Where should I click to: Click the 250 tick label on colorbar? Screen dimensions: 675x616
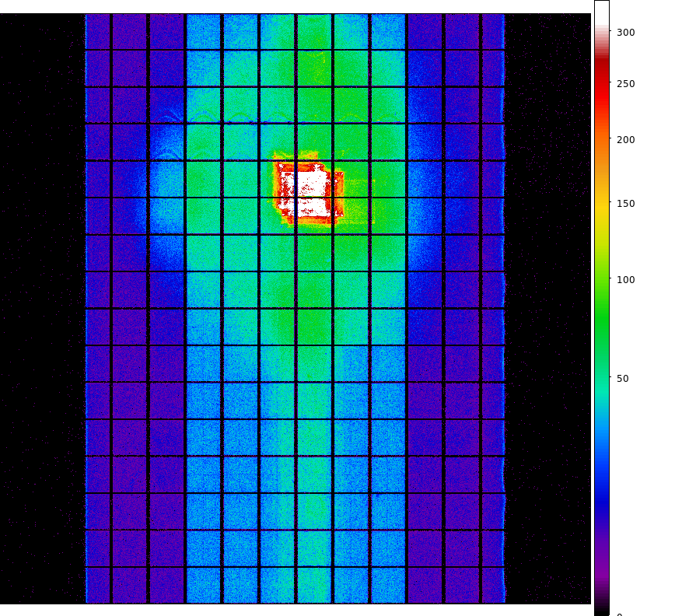coord(626,84)
